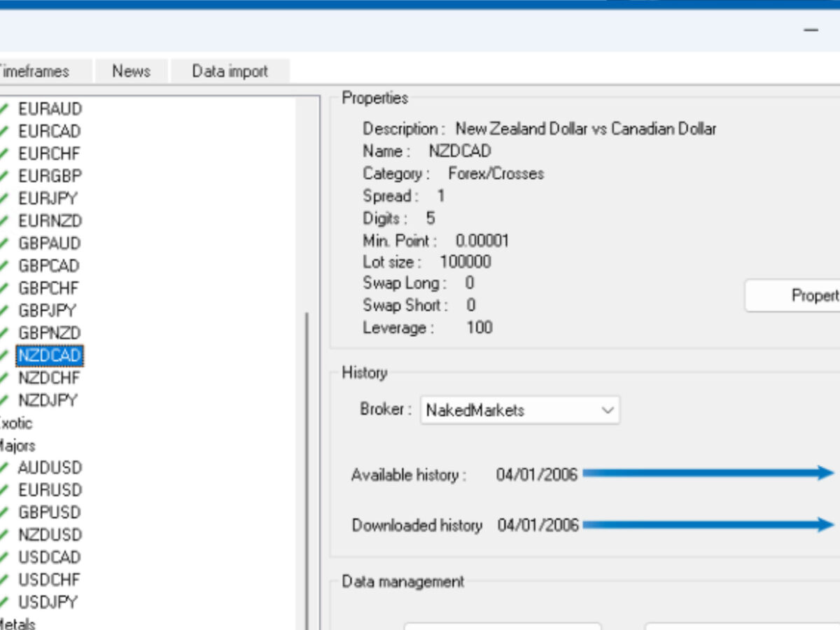Switch to the News tab
This screenshot has width=840, height=630.
pyautogui.click(x=130, y=71)
